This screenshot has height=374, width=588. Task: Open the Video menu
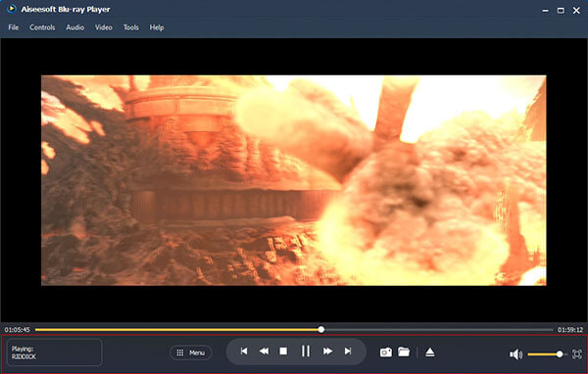pos(104,27)
